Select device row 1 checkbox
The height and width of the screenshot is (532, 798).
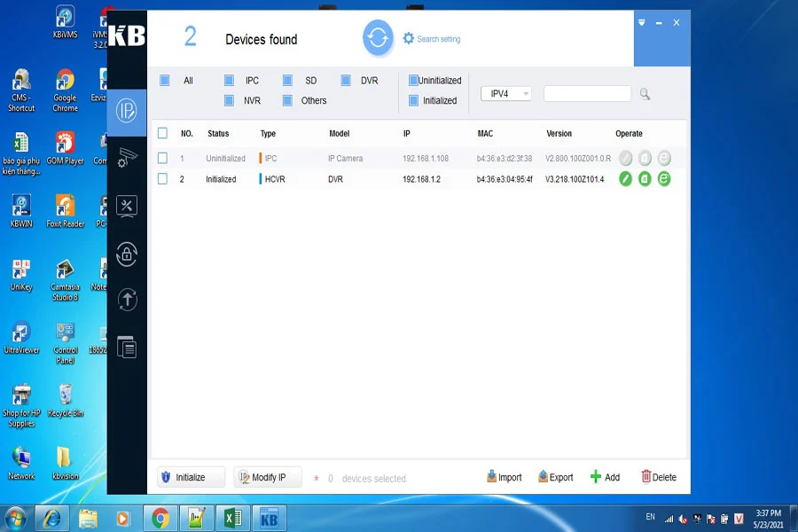coord(162,159)
